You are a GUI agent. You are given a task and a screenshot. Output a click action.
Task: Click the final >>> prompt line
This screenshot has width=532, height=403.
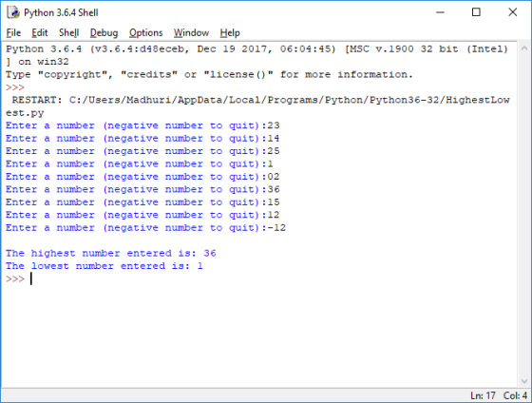point(19,279)
